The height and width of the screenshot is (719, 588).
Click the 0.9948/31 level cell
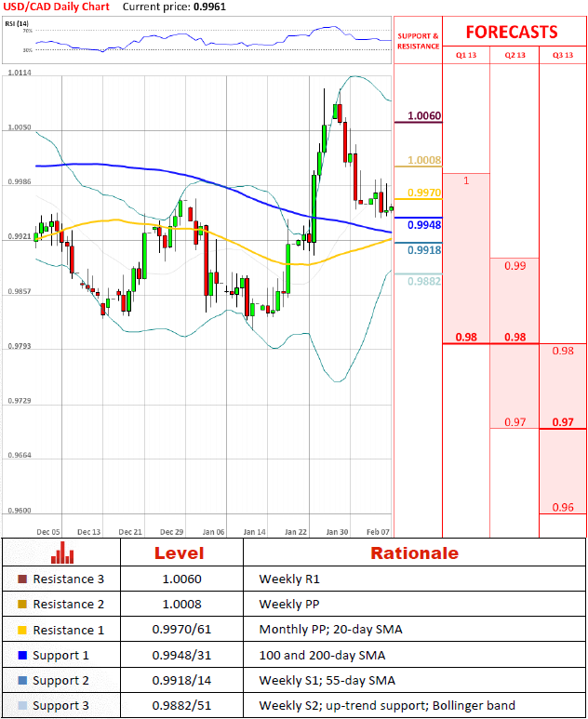pos(181,655)
